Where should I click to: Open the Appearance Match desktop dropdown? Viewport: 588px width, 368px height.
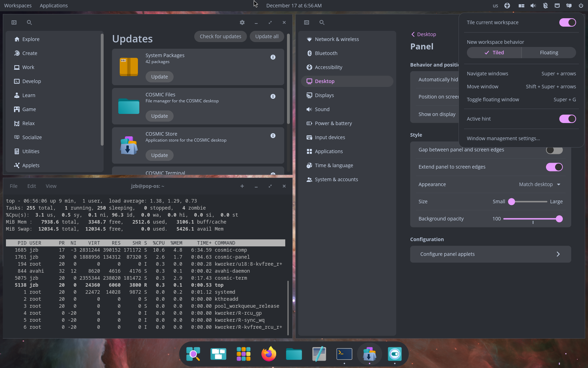tap(540, 184)
